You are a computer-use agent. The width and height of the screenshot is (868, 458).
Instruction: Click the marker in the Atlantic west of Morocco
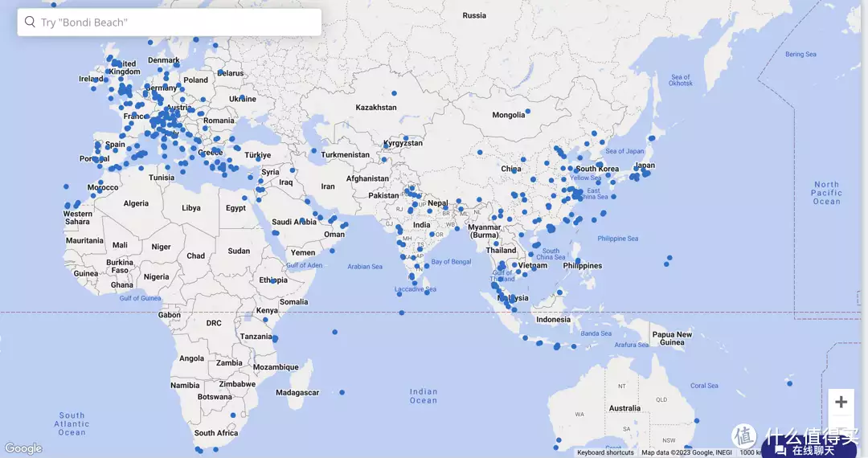pyautogui.click(x=67, y=186)
